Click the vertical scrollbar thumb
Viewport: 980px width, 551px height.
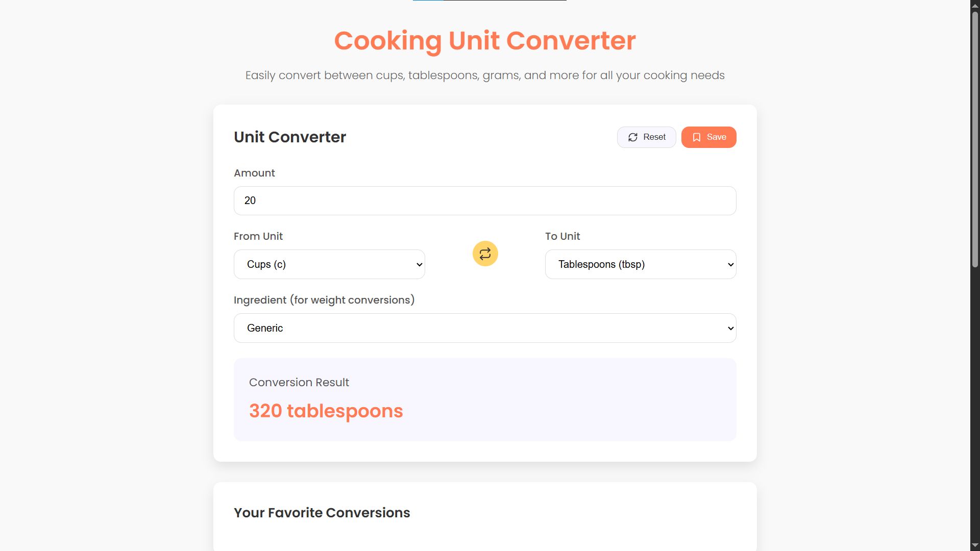pyautogui.click(x=975, y=138)
